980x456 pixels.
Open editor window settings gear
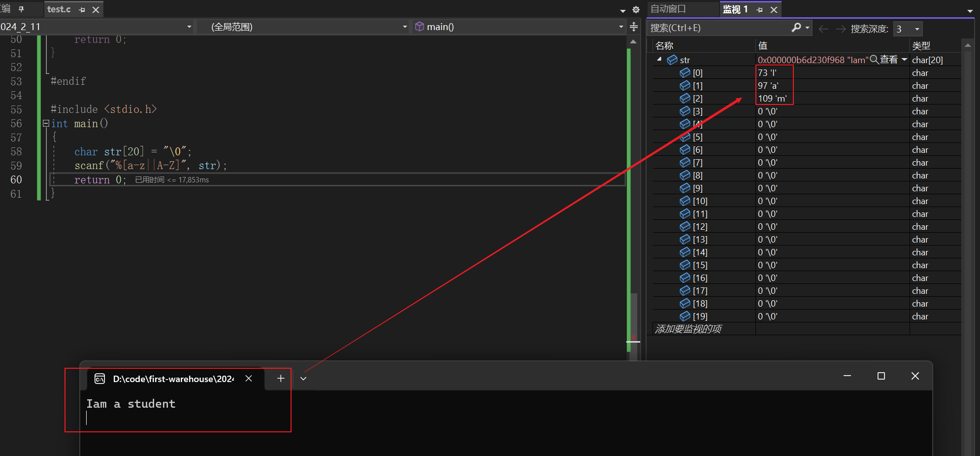[x=636, y=10]
